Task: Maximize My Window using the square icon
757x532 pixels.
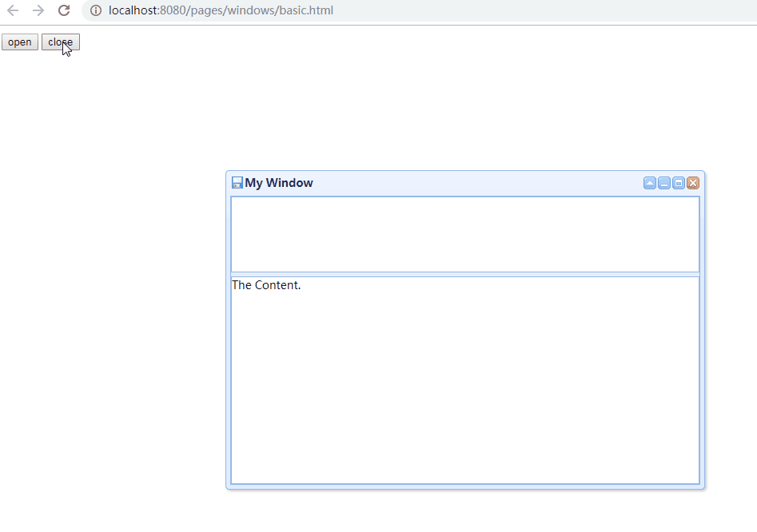Action: (x=678, y=182)
